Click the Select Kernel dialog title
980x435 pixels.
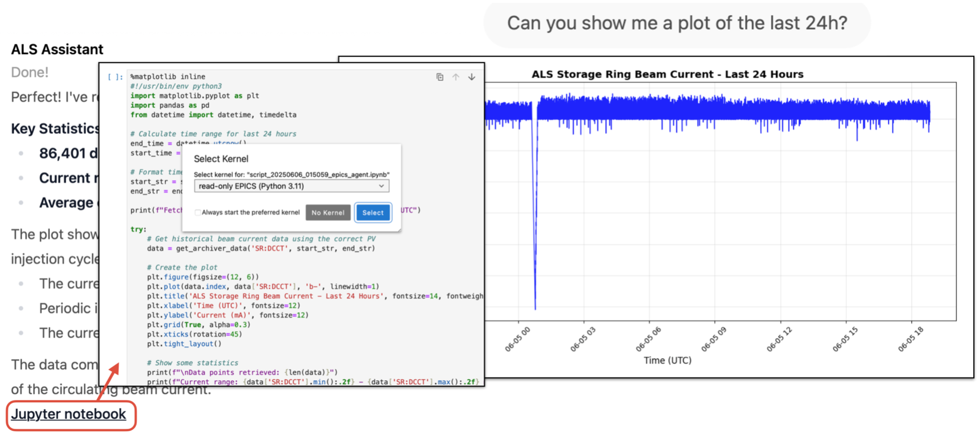221,159
